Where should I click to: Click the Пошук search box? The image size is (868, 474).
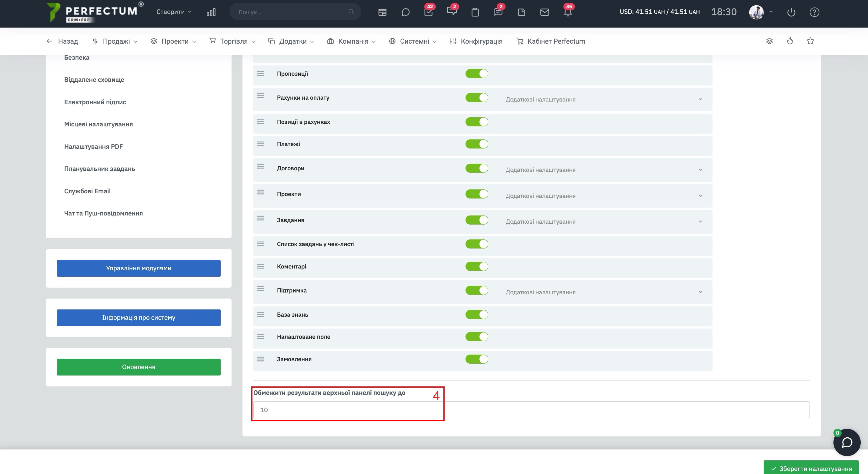(x=295, y=12)
